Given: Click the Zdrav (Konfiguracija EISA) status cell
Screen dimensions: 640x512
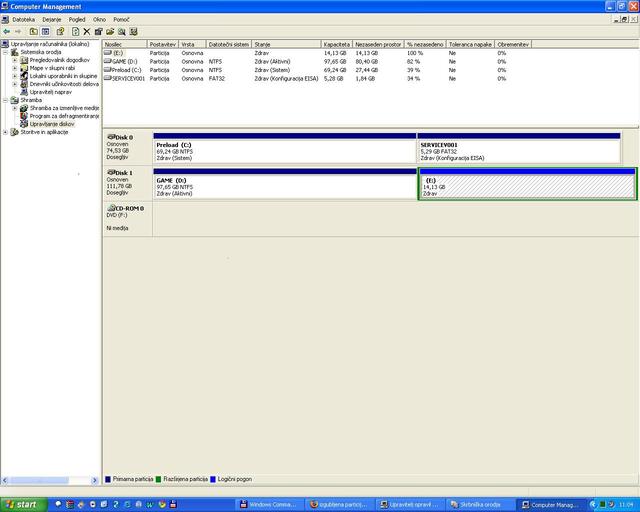Looking at the screenshot, I should 286,78.
